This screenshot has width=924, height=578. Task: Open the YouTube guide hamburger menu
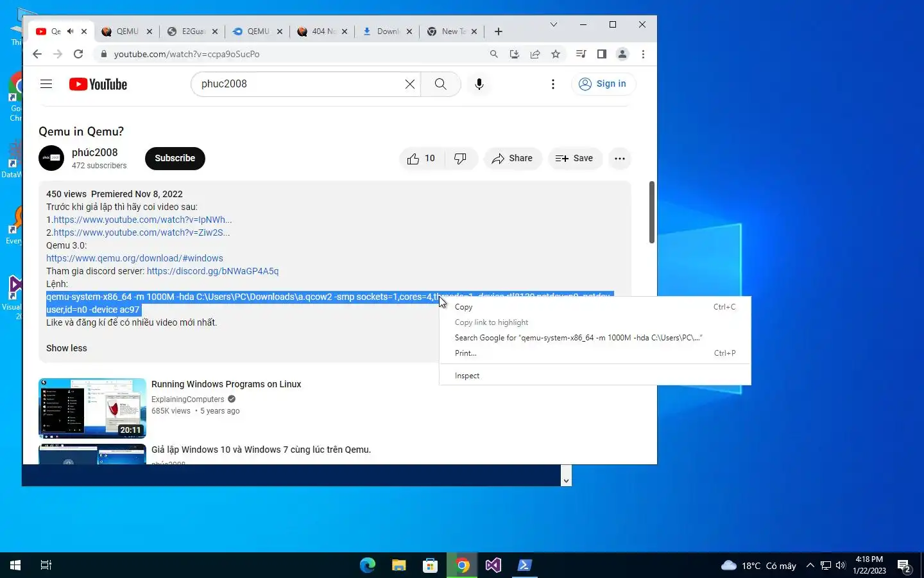click(46, 84)
